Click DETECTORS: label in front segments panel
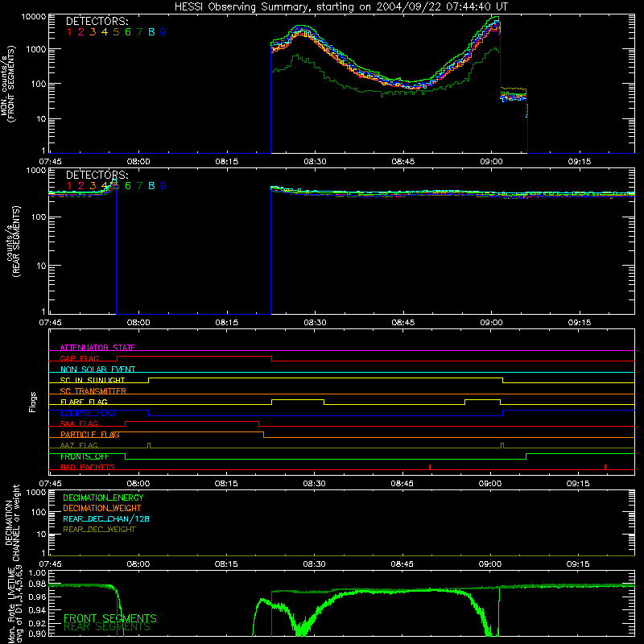This screenshot has width=644, height=644. coord(97,21)
